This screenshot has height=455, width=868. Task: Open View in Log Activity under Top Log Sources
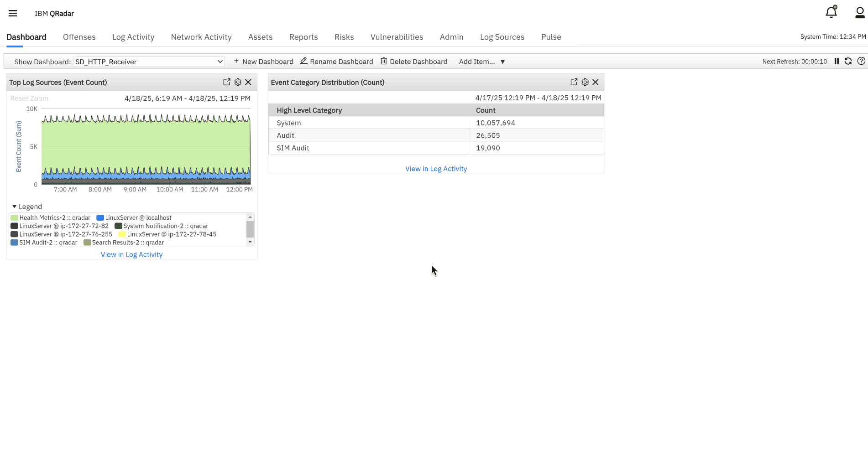click(x=131, y=254)
